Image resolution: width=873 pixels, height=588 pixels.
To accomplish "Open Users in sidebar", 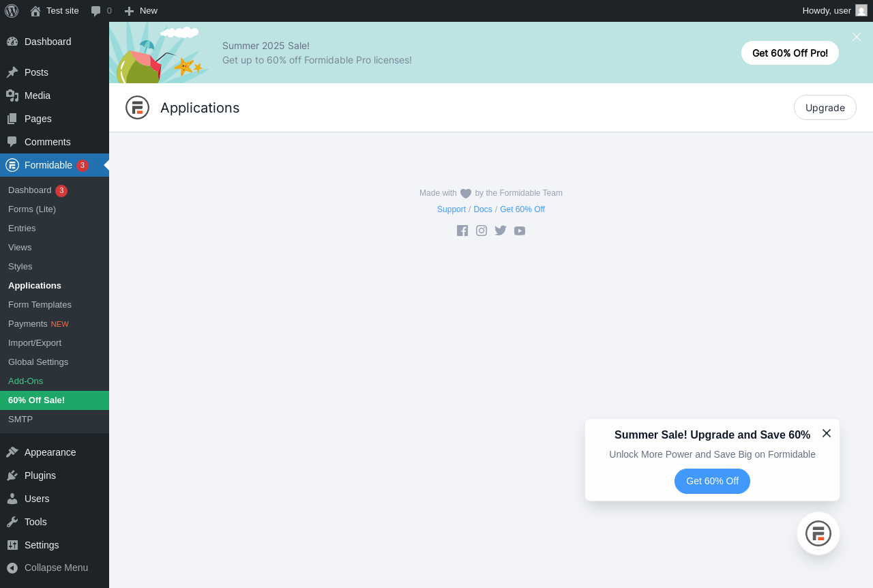I will [55, 499].
